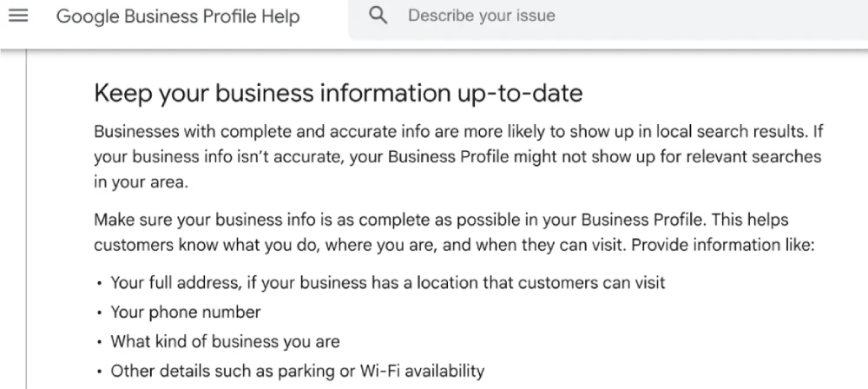Click the bullet dot before "Your phone number"

tap(99, 313)
